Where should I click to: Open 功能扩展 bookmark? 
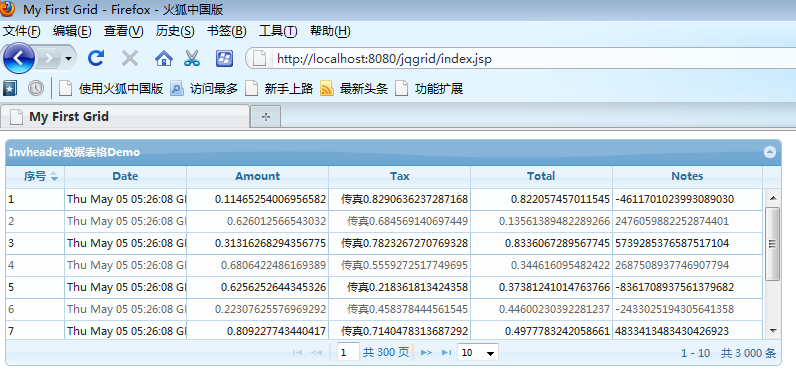[429, 89]
